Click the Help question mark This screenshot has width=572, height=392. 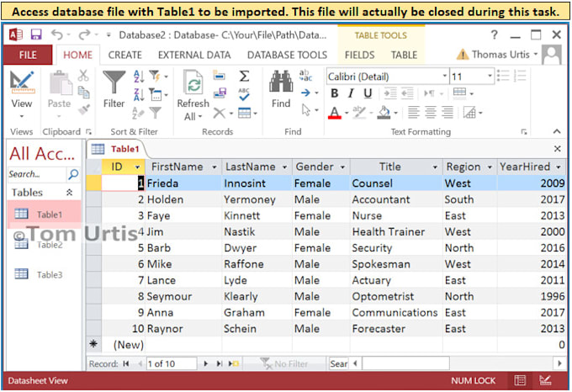(x=495, y=35)
